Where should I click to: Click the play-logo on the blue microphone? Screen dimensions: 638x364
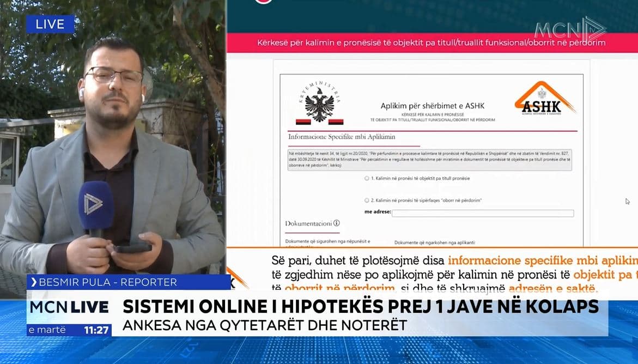tap(93, 204)
